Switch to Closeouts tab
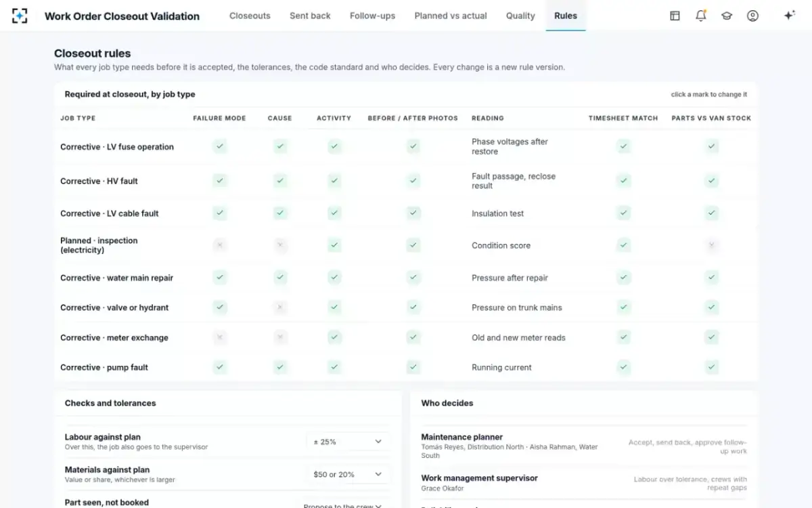 [x=250, y=16]
